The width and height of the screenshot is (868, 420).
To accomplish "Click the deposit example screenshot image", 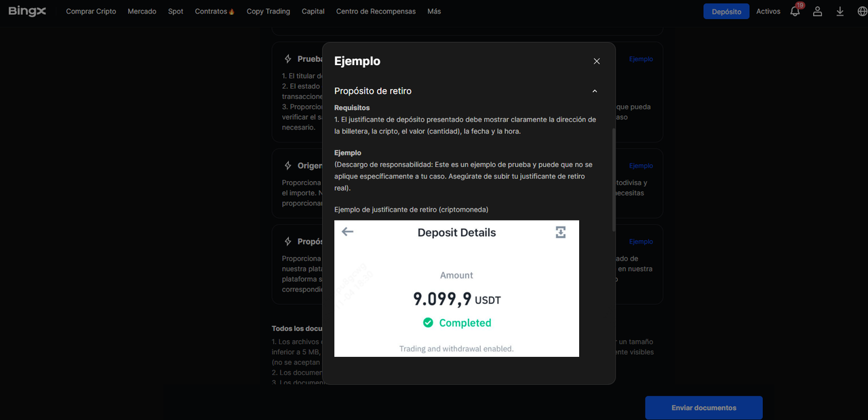I will (456, 288).
